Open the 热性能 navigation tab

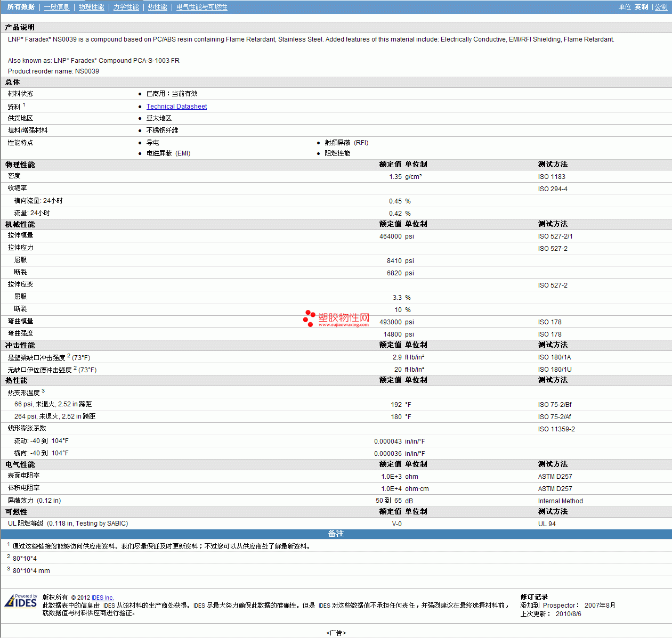click(x=157, y=7)
